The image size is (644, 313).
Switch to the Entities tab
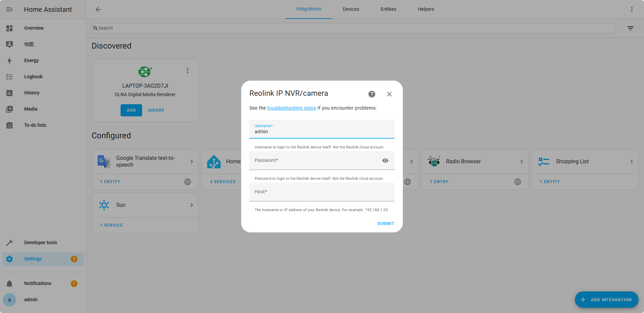pyautogui.click(x=388, y=9)
